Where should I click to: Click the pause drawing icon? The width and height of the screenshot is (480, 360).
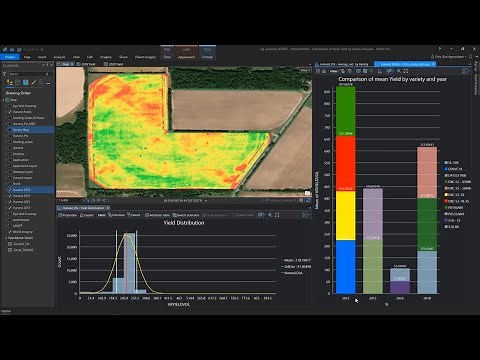coord(301,200)
